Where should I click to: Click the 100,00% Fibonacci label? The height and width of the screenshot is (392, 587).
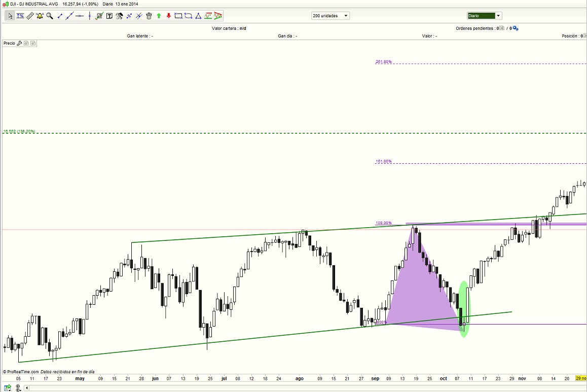pyautogui.click(x=383, y=223)
